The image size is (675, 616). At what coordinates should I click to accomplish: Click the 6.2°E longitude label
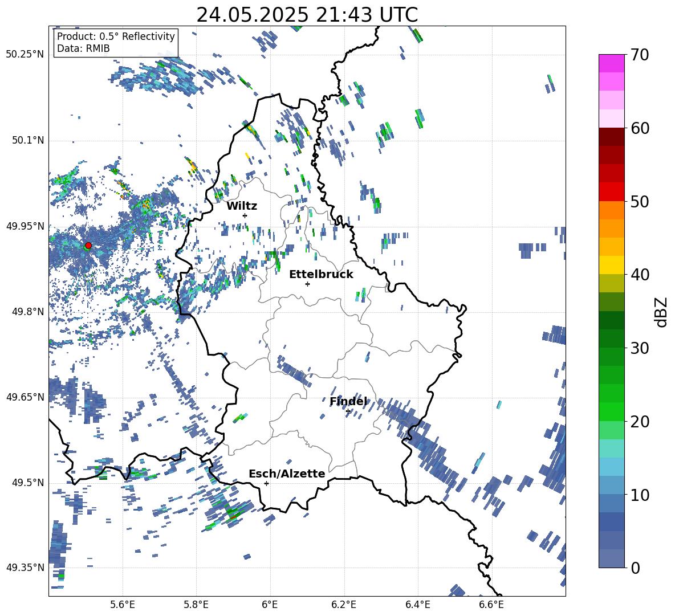tap(344, 605)
